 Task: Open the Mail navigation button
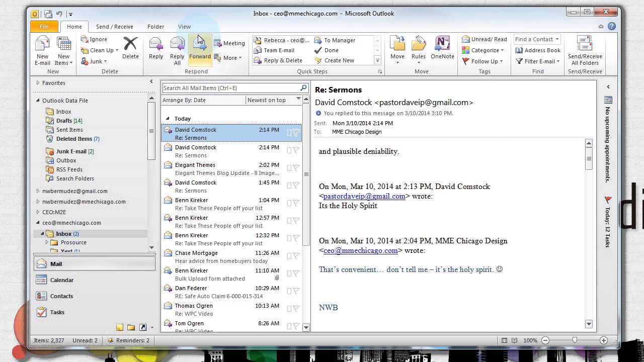(95, 264)
